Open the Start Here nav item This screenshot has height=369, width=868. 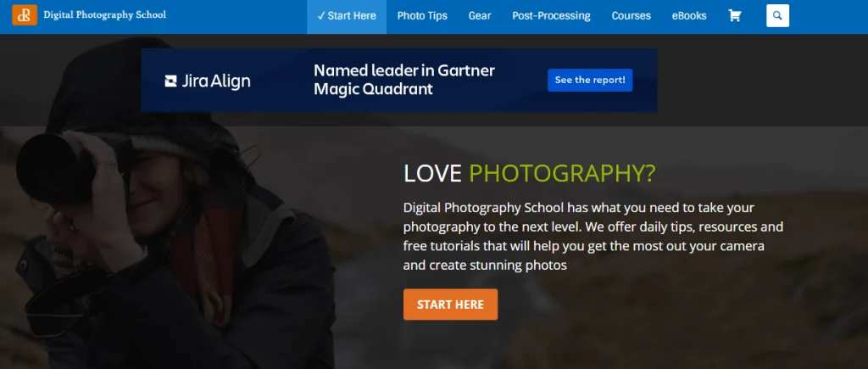click(x=347, y=16)
